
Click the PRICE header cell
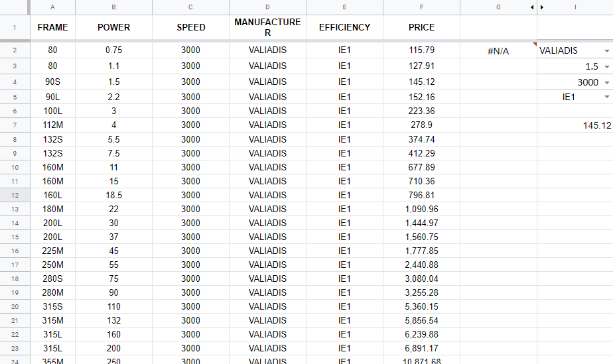click(x=421, y=27)
